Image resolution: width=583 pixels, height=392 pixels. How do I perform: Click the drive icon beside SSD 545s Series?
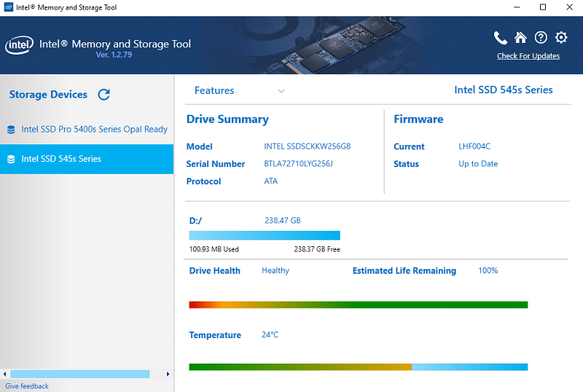(11, 159)
